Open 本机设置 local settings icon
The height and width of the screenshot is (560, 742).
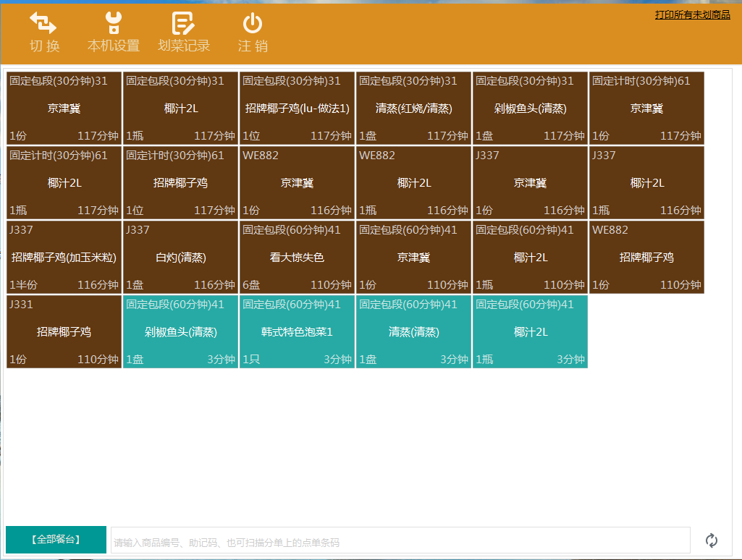click(x=113, y=24)
